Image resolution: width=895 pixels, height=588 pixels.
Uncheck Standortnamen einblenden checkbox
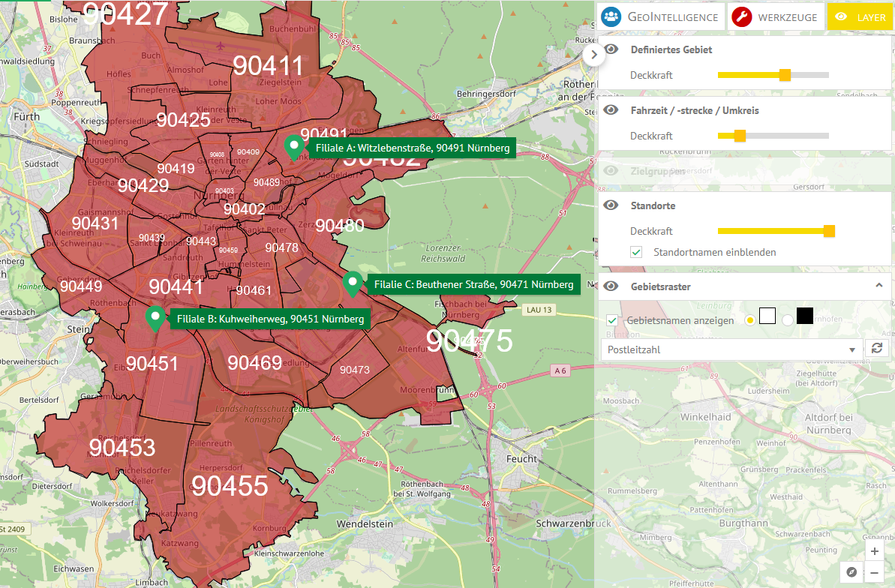tap(636, 252)
